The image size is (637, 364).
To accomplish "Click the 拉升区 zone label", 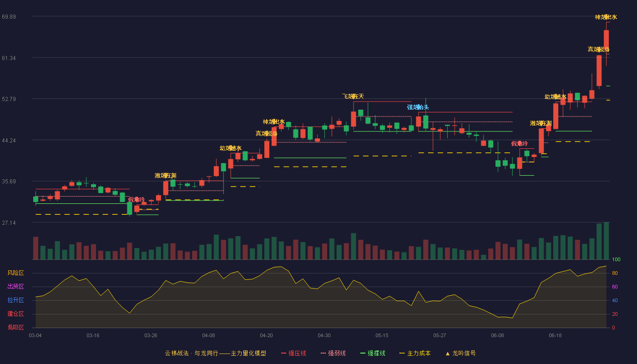I will [16, 300].
